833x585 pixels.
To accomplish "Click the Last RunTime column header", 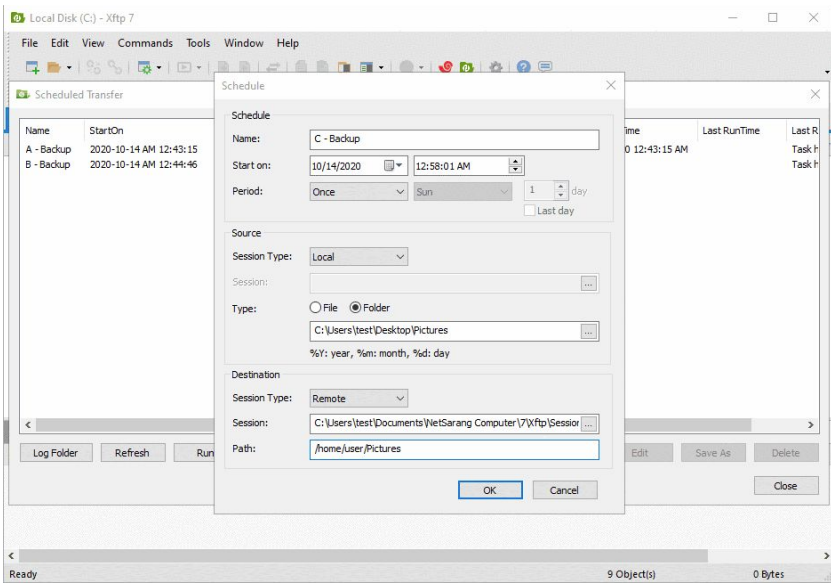I will pos(731,131).
